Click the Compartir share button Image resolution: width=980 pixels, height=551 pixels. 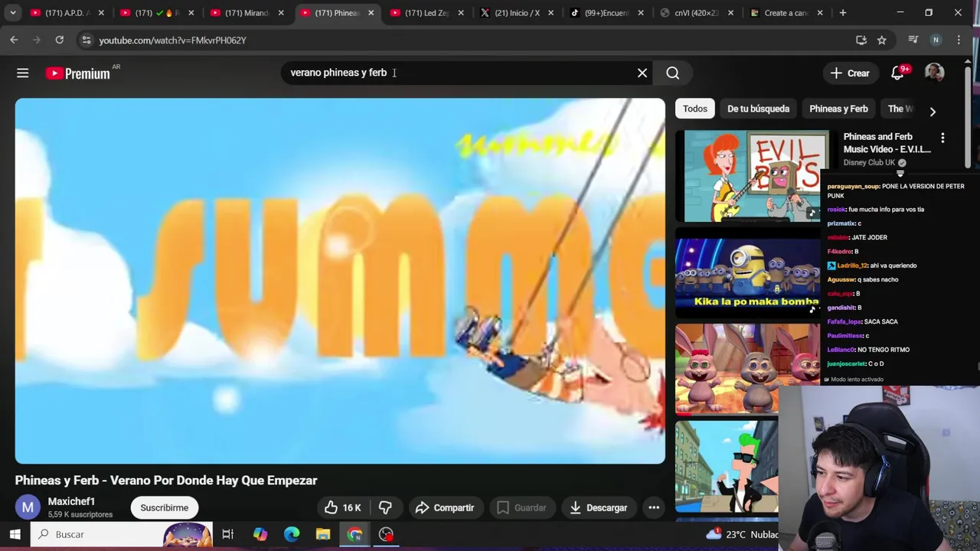tap(445, 507)
